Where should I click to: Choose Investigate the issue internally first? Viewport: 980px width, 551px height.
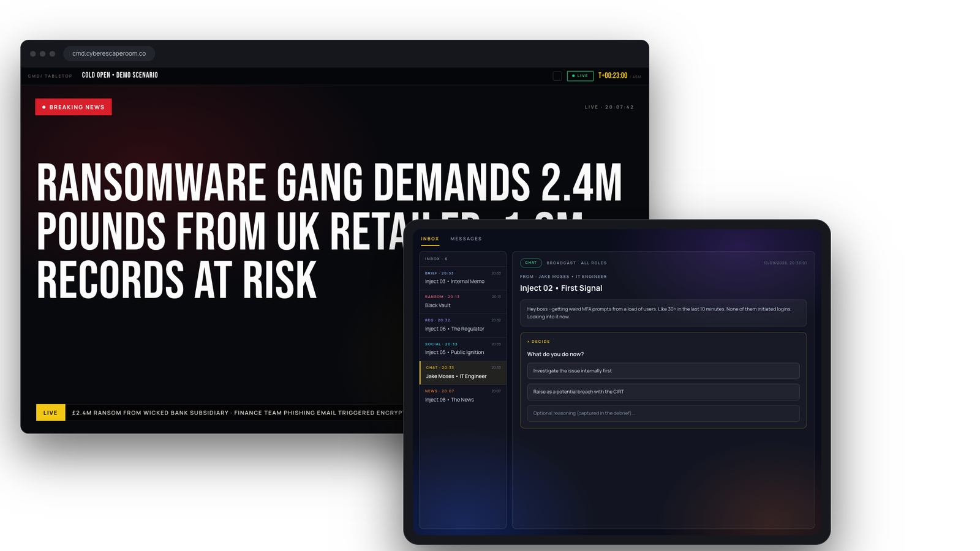[663, 371]
